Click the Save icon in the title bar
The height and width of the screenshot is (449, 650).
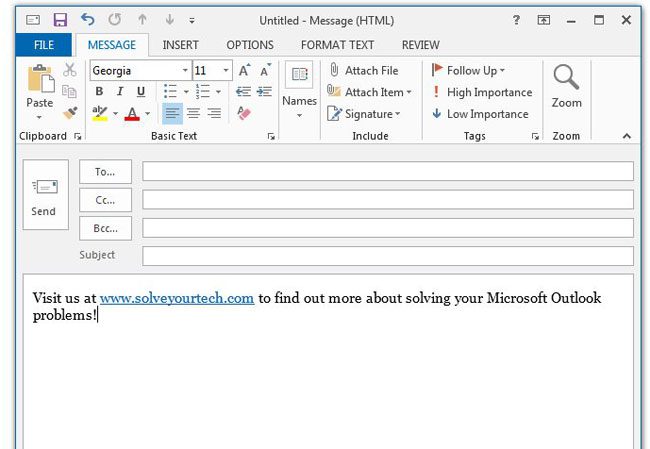coord(60,20)
